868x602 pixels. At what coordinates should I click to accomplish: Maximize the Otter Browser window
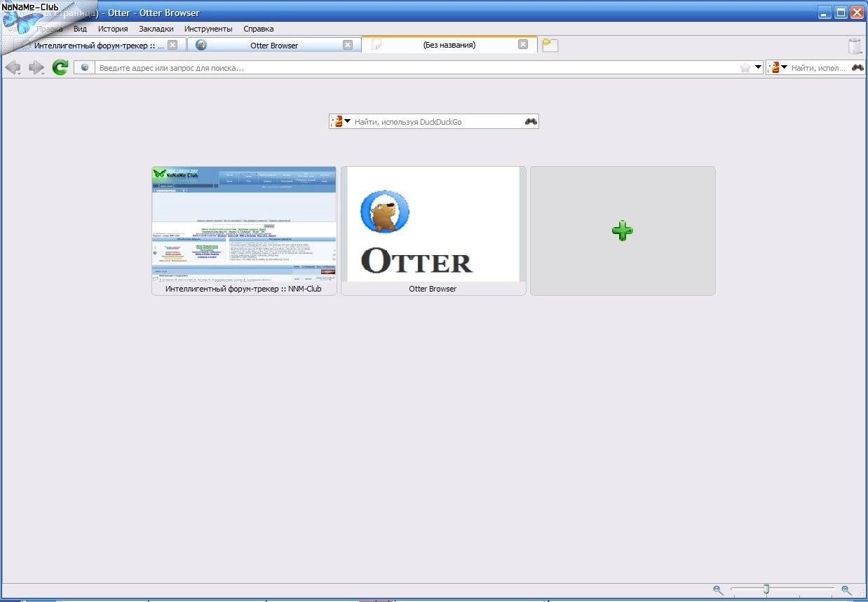(841, 12)
